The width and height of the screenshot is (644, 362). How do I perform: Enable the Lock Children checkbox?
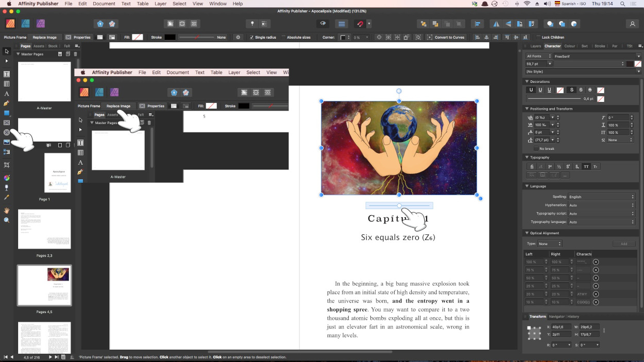tap(538, 38)
